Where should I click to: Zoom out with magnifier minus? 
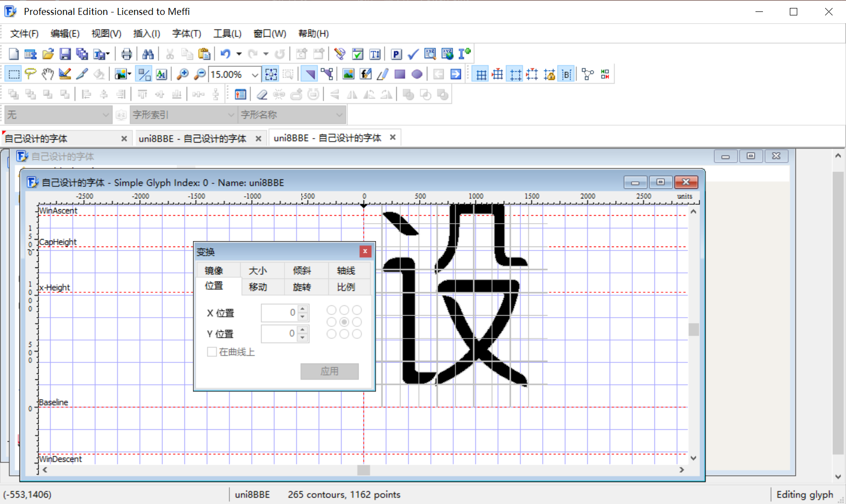tap(199, 75)
